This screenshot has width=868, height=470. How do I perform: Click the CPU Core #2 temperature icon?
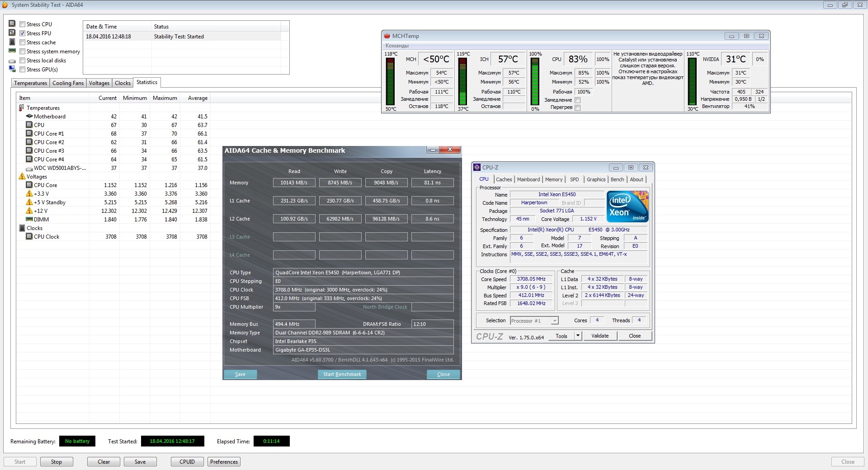(29, 142)
